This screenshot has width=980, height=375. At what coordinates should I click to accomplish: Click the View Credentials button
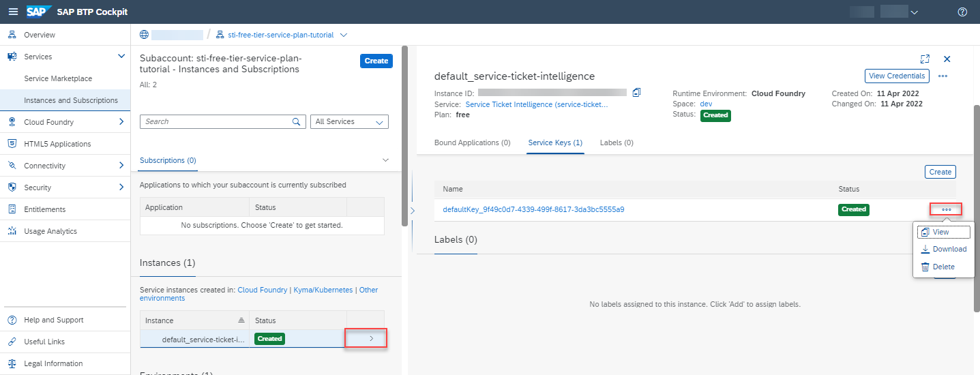click(897, 76)
